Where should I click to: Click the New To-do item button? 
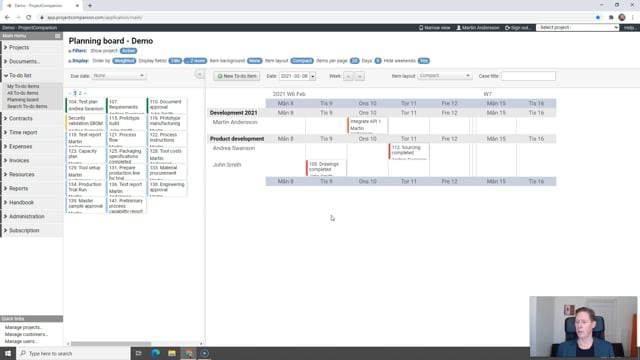pyautogui.click(x=237, y=76)
